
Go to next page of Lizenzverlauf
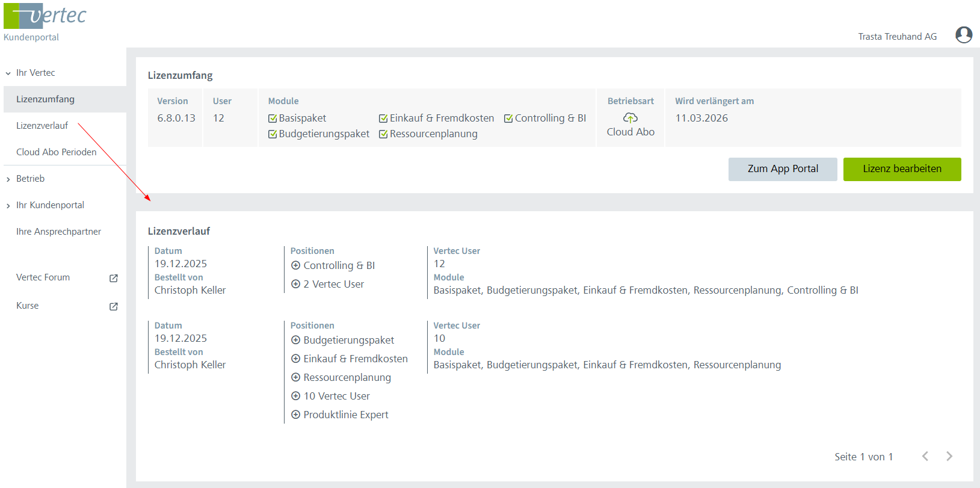click(x=949, y=456)
